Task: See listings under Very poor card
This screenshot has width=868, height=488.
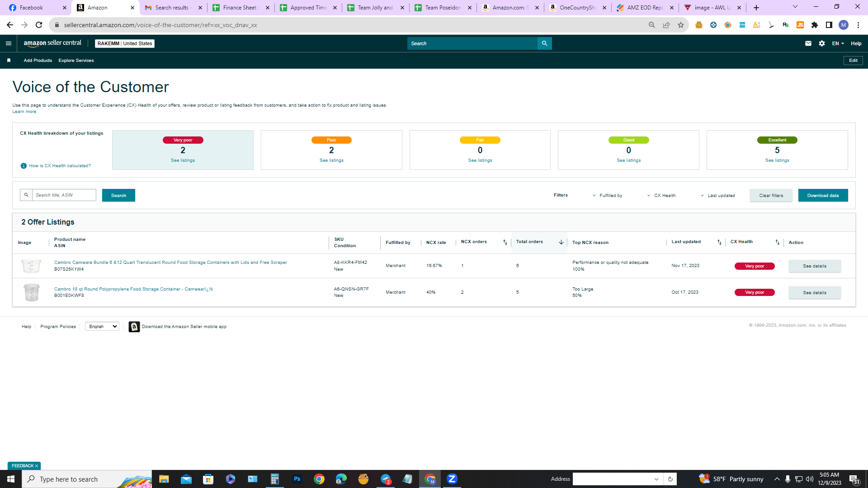Action: click(183, 160)
